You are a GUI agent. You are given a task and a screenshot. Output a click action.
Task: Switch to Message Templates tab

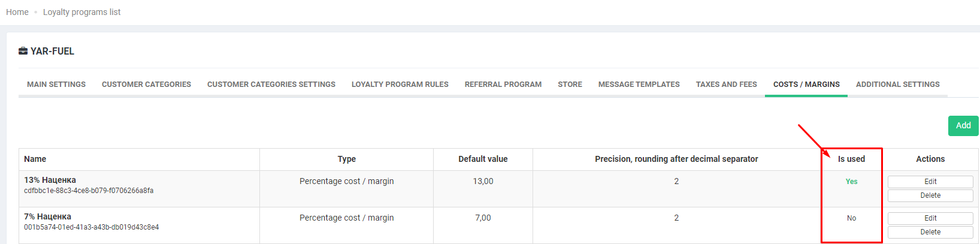click(x=639, y=85)
